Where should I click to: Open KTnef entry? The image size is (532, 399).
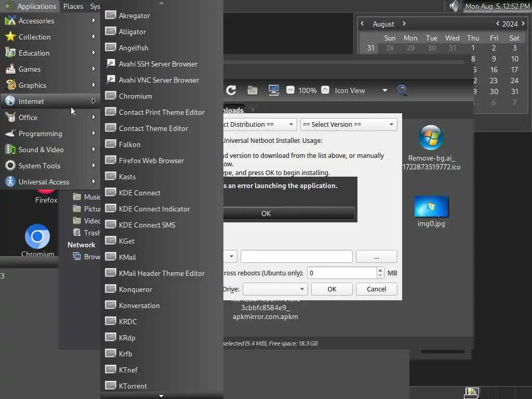click(x=162, y=370)
